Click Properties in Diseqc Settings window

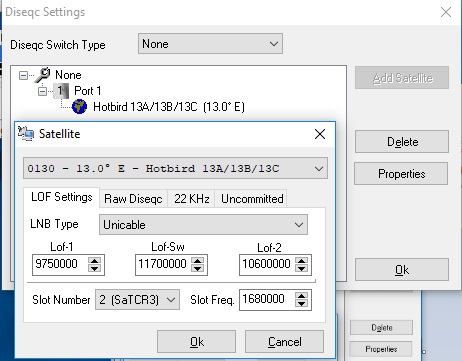click(x=401, y=174)
